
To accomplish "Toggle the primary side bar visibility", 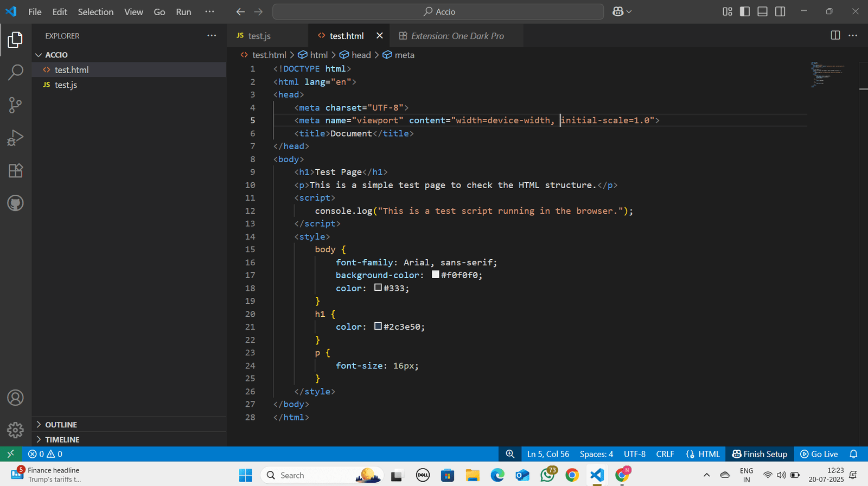I will pyautogui.click(x=745, y=11).
